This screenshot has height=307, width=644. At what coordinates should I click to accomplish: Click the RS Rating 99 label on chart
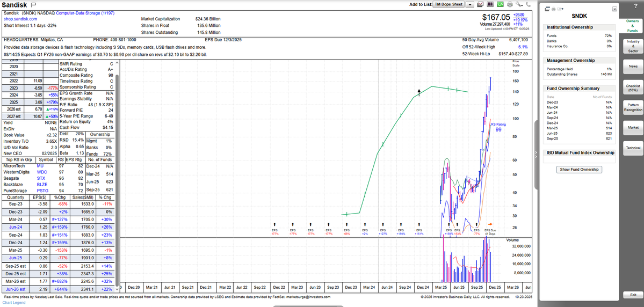498,127
